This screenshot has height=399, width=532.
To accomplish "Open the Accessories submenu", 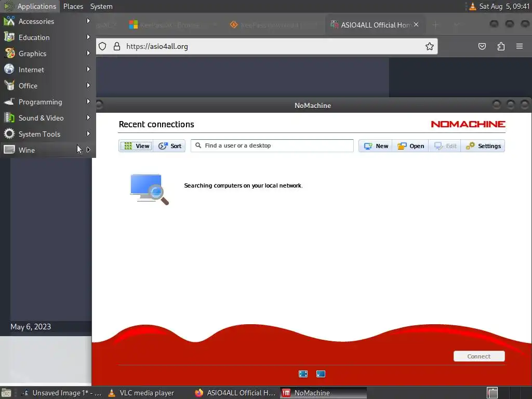I will (x=48, y=21).
